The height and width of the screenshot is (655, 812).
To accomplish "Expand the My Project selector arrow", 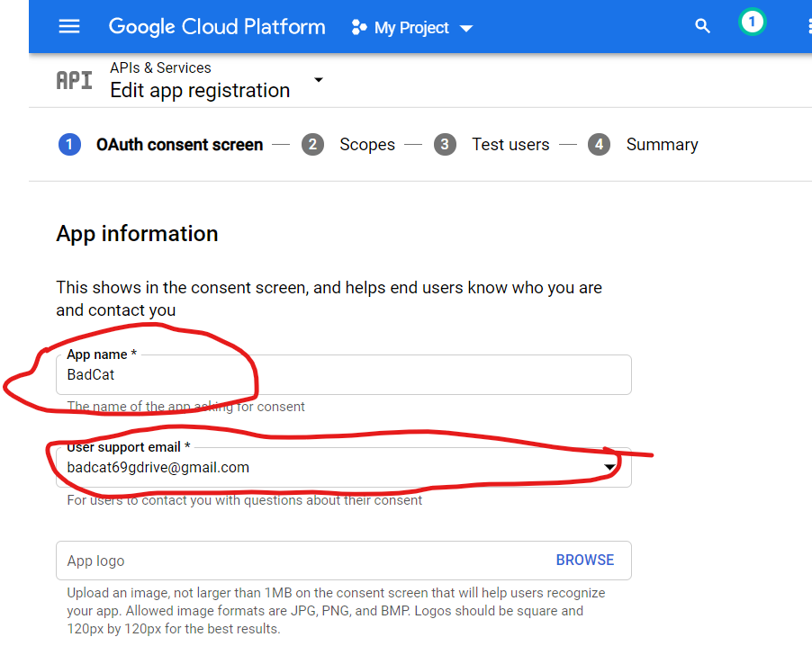I will point(466,29).
